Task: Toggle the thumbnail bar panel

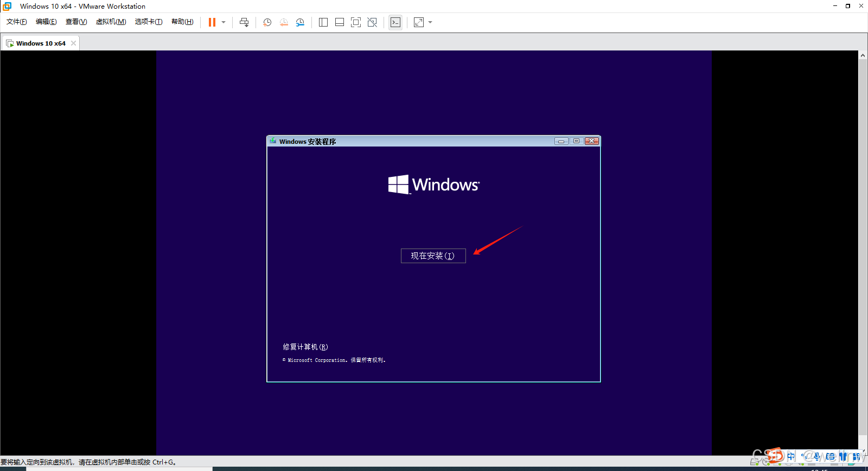Action: pos(340,22)
